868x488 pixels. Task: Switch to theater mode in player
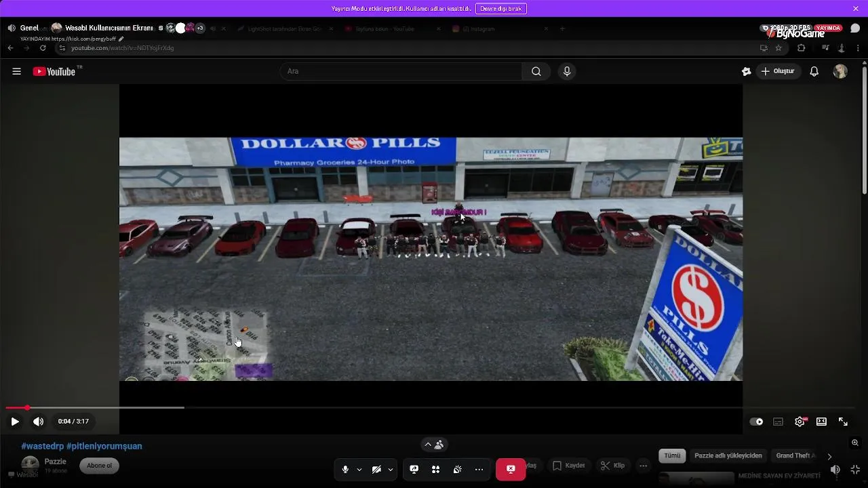(x=821, y=422)
